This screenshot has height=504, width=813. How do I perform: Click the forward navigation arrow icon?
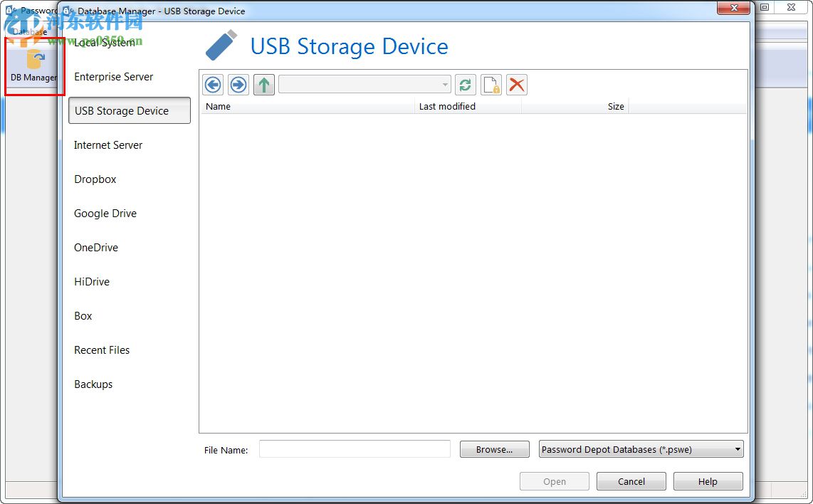[238, 85]
